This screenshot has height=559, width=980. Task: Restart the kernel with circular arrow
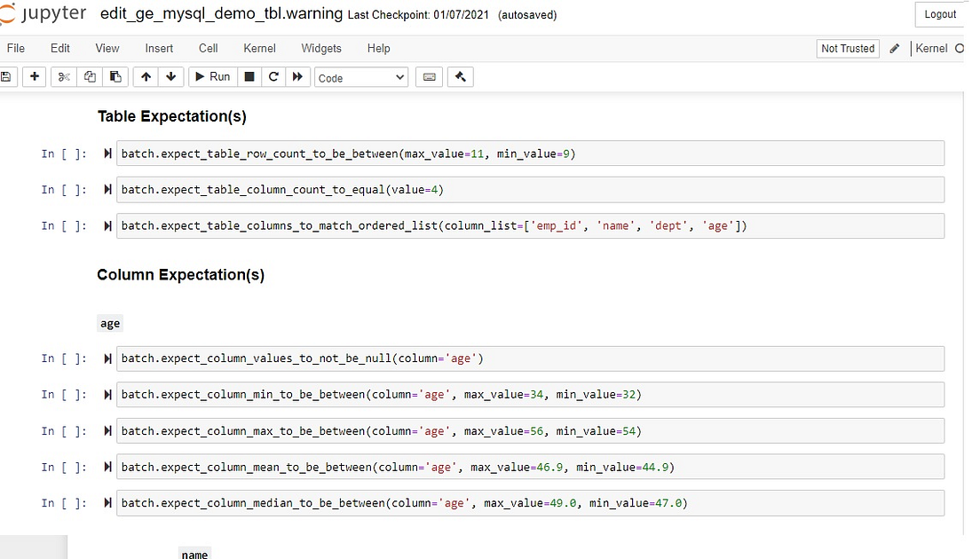click(x=273, y=77)
